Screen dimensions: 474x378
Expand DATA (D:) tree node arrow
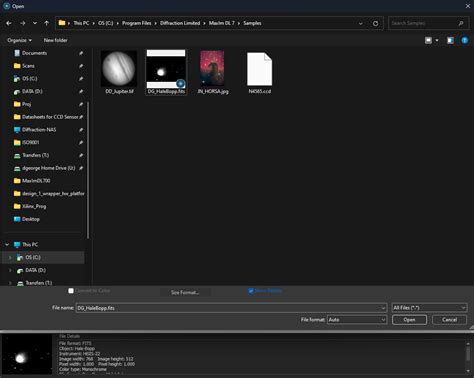(x=10, y=270)
